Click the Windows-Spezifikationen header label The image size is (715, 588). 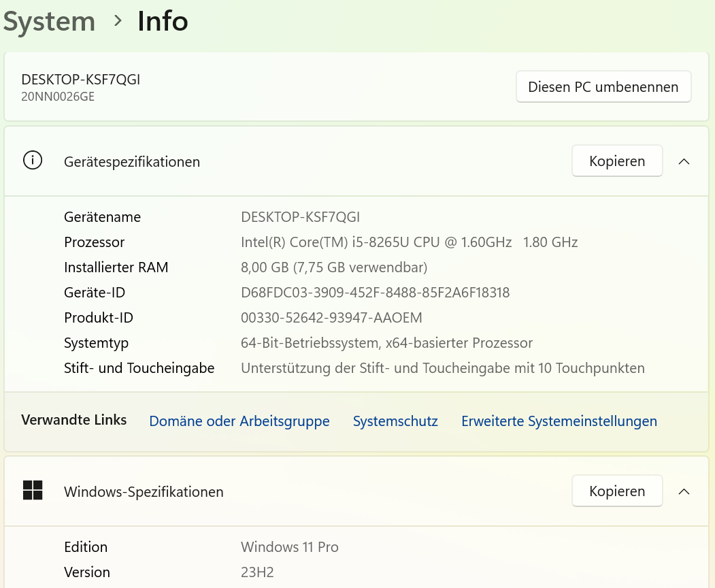pos(144,492)
